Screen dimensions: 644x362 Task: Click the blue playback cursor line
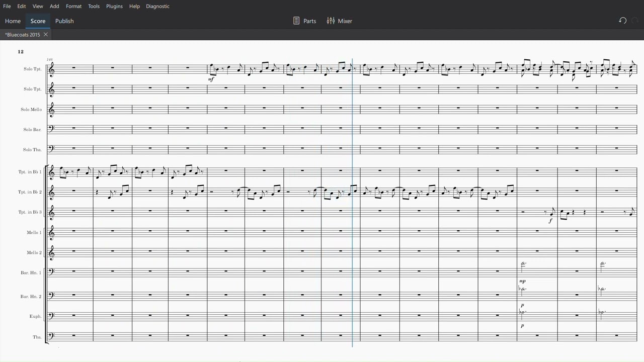[x=352, y=203]
